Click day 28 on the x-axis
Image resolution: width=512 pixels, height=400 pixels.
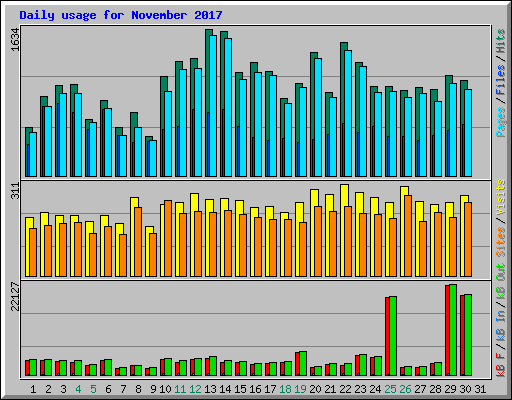pos(435,389)
